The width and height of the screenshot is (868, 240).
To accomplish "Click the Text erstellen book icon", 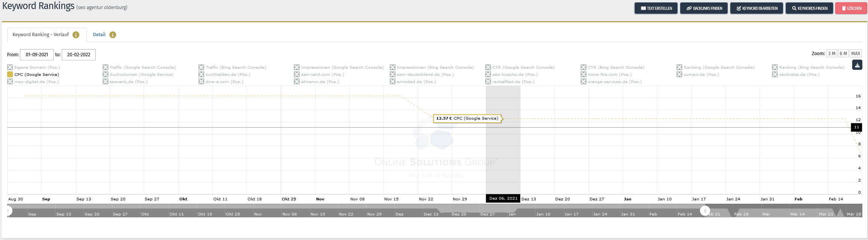I will [643, 8].
